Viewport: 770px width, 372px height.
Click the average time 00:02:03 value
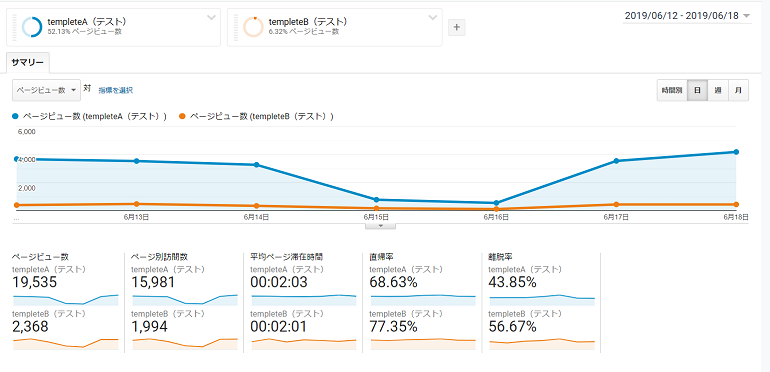pyautogui.click(x=279, y=282)
